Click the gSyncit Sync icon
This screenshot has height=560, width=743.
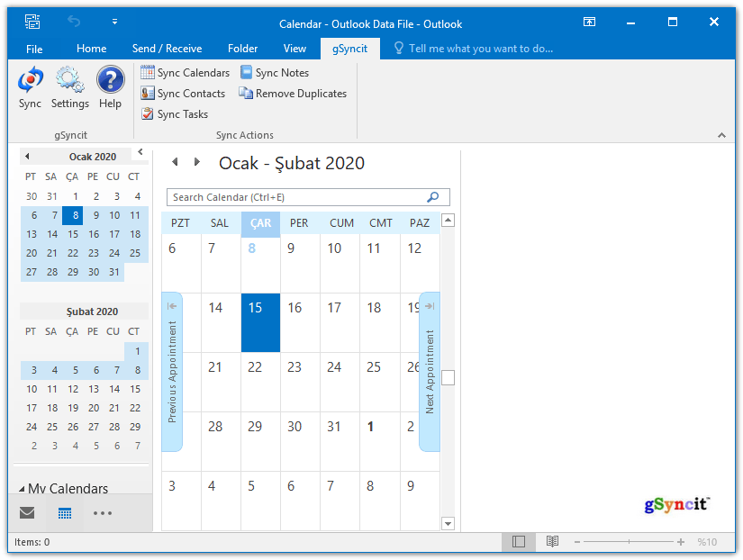[x=30, y=82]
